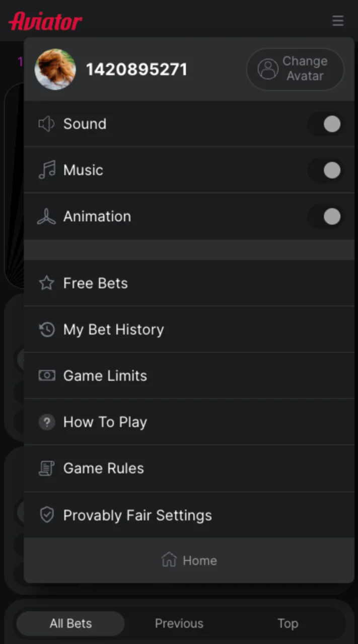Open the hamburger menu
This screenshot has height=644, width=358.
[338, 21]
